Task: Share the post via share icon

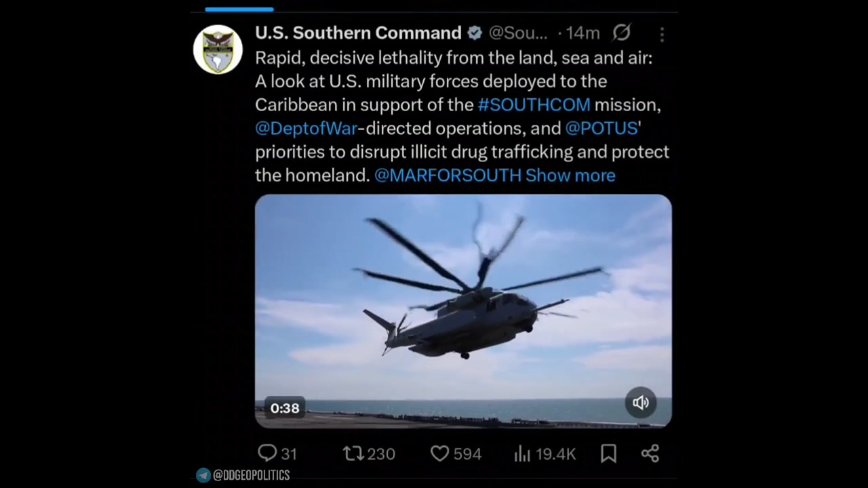Action: [650, 453]
